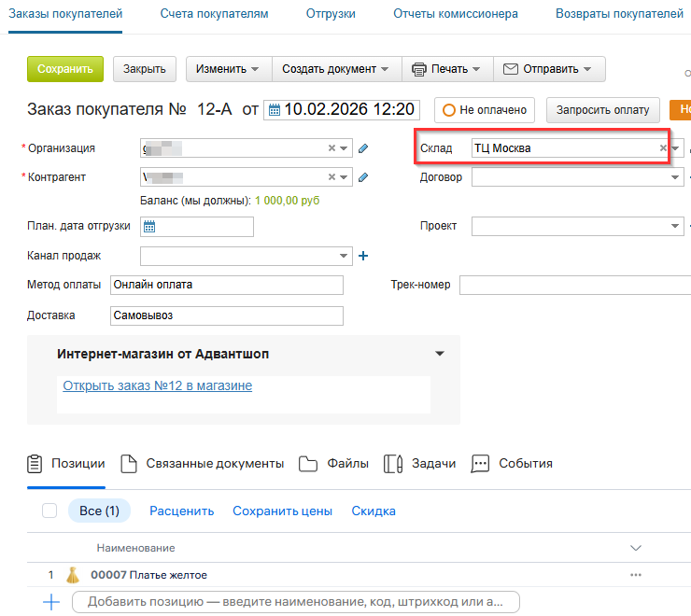Click the Наименование column header
Image resolution: width=691 pixels, height=616 pixels.
(x=135, y=548)
